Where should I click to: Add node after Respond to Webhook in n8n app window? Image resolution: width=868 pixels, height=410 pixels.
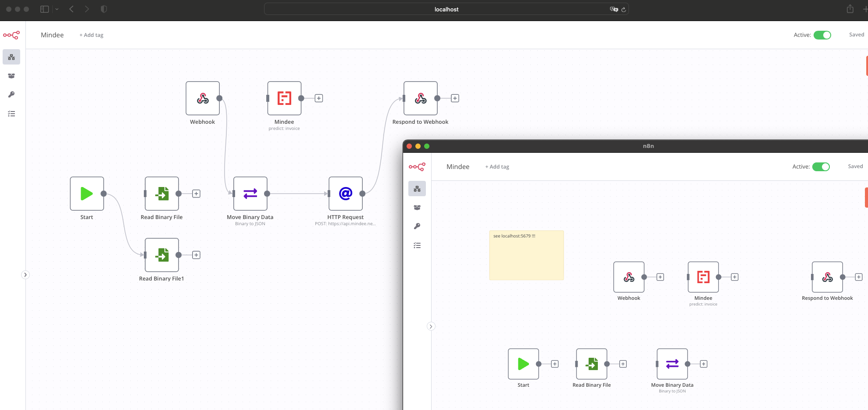859,277
